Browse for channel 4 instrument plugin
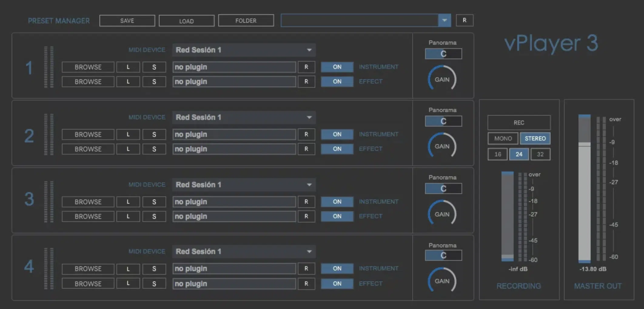Screen dimensions: 644x309 (88, 269)
